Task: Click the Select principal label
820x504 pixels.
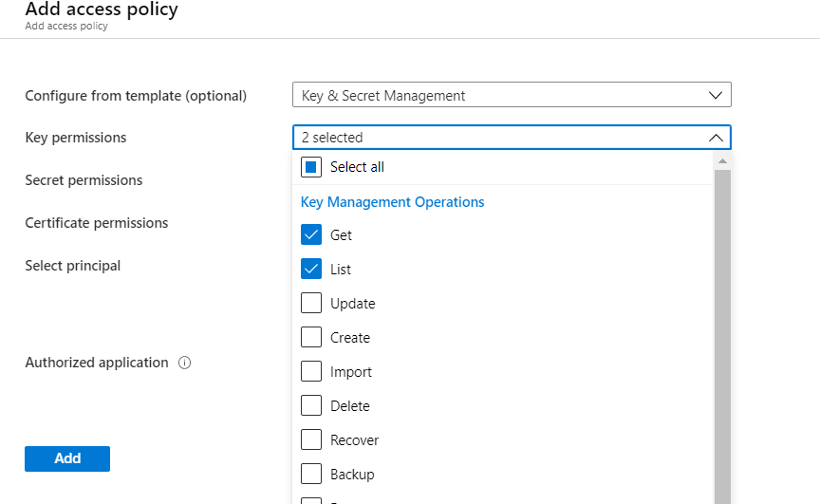Action: click(73, 266)
